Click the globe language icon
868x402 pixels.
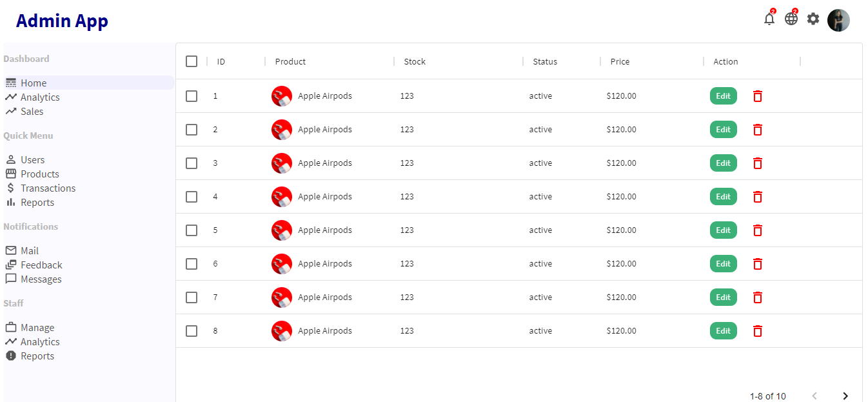pyautogui.click(x=791, y=19)
